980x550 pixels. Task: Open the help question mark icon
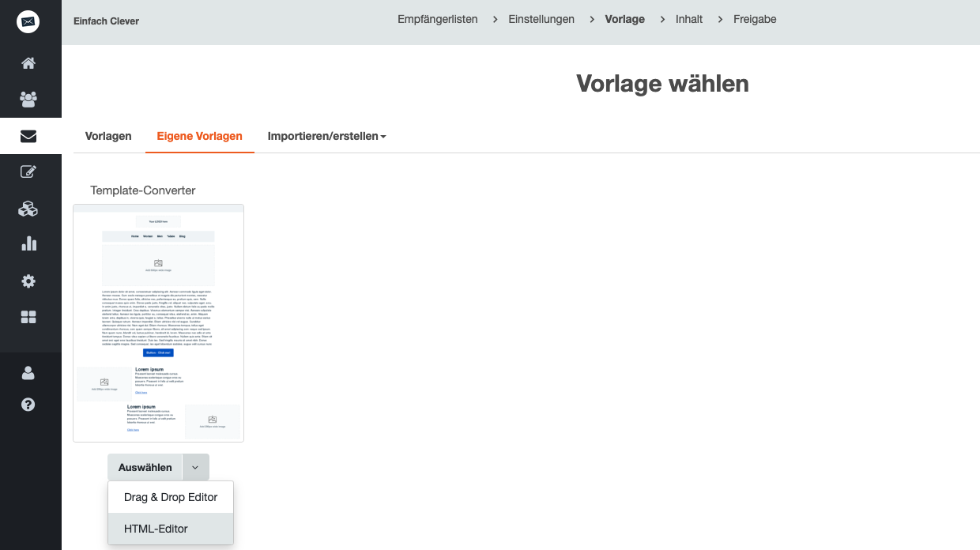(28, 405)
